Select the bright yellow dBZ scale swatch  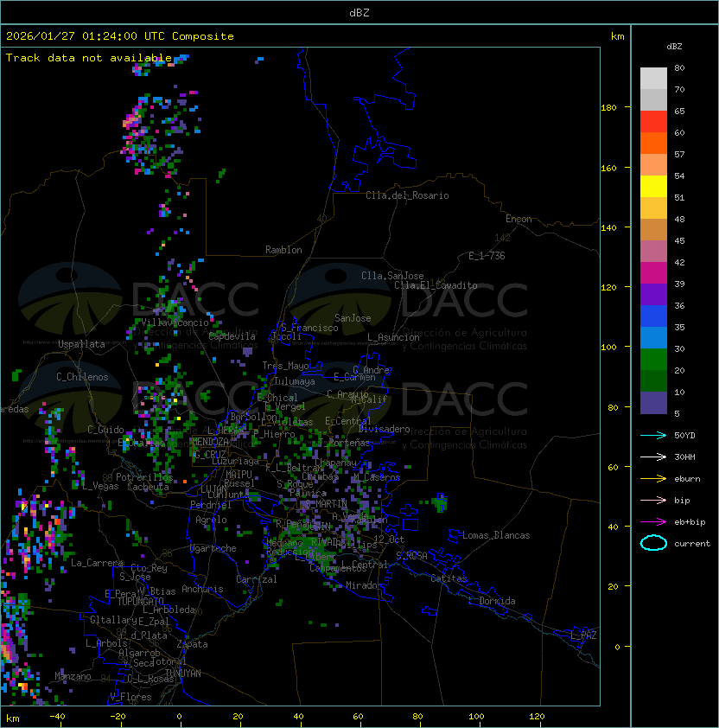[x=653, y=186]
